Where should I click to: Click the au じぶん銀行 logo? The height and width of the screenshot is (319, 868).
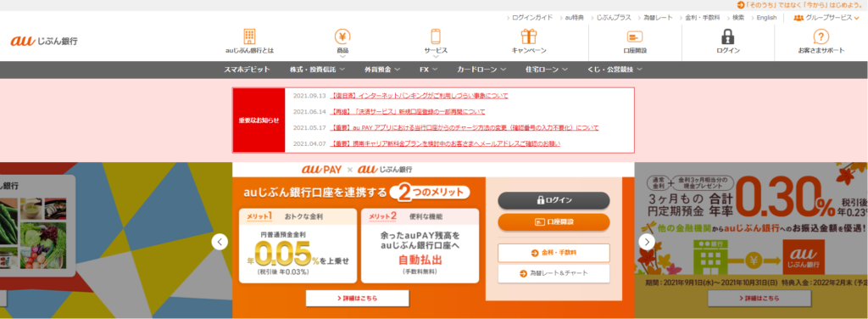[x=44, y=41]
